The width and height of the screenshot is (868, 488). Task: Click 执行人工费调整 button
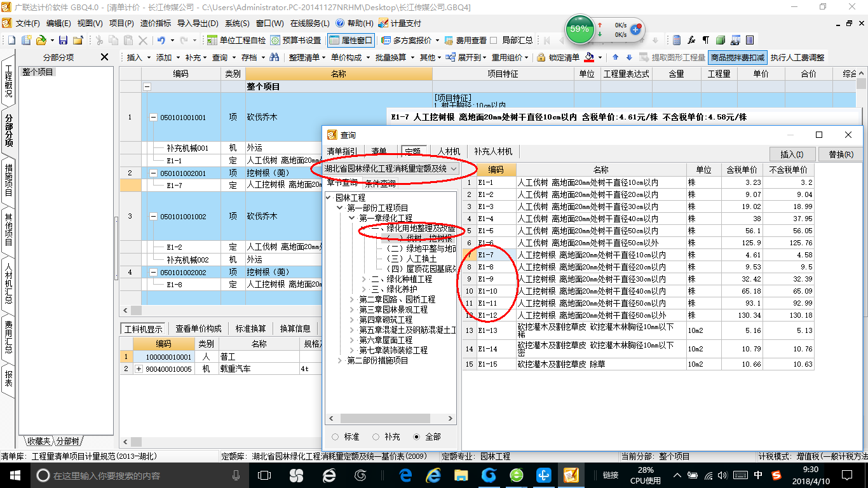[x=797, y=57]
